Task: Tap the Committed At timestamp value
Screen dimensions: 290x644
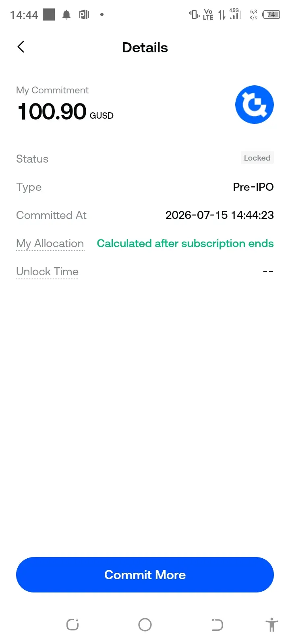Action: tap(220, 215)
